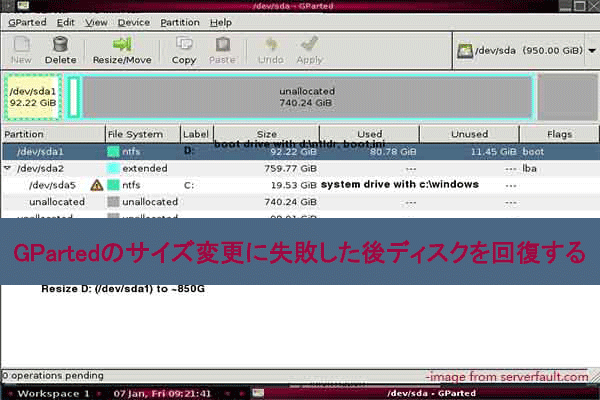Image resolution: width=600 pixels, height=400 pixels.
Task: Click the 0 operations pending status text
Action: tap(52, 376)
